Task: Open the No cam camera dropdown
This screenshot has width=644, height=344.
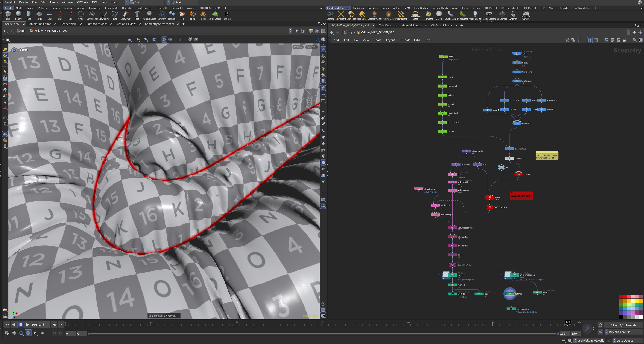Action: click(x=311, y=47)
